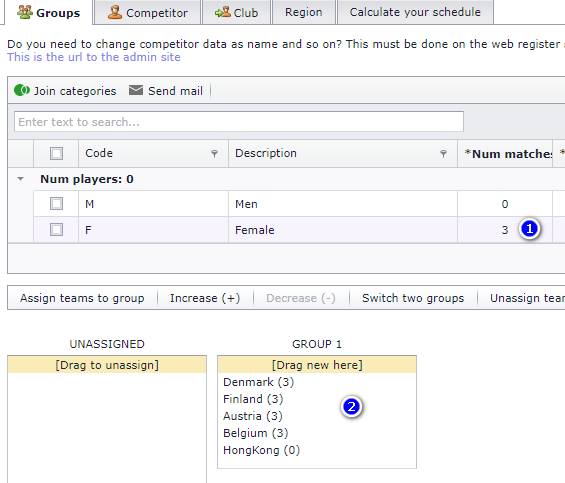The width and height of the screenshot is (565, 483).
Task: Check the Men row checkbox
Action: pyautogui.click(x=56, y=204)
